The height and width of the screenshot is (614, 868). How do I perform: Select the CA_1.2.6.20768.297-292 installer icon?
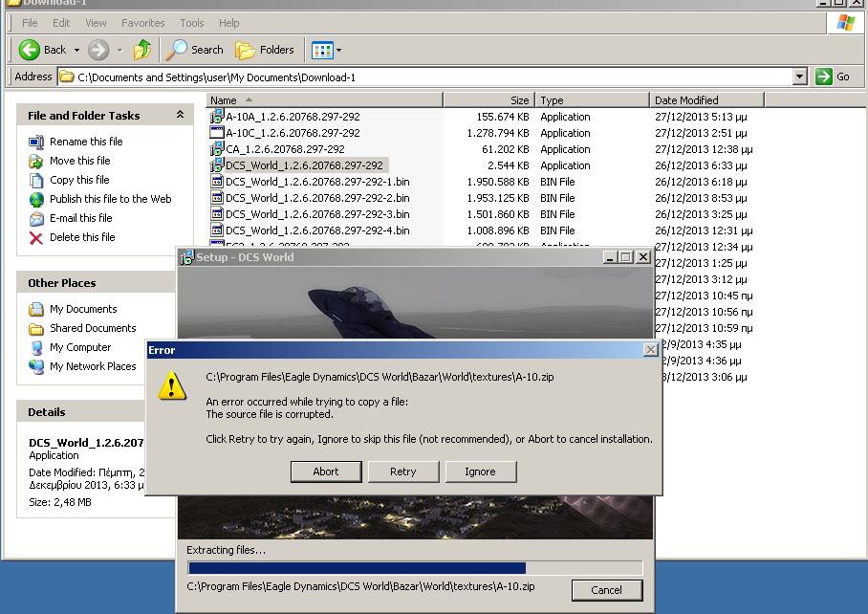216,148
